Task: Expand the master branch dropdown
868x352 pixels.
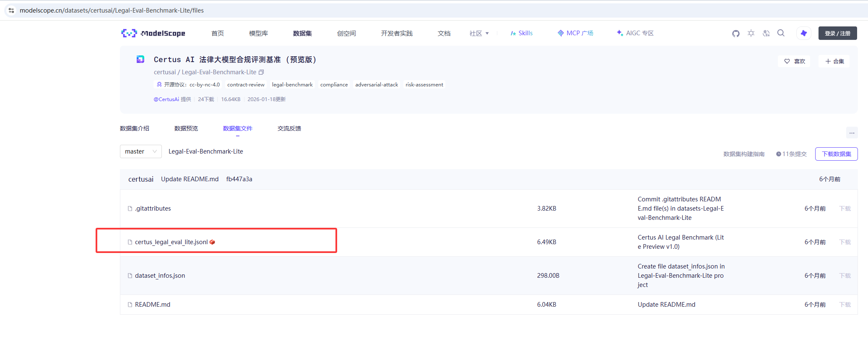Action: pos(140,151)
